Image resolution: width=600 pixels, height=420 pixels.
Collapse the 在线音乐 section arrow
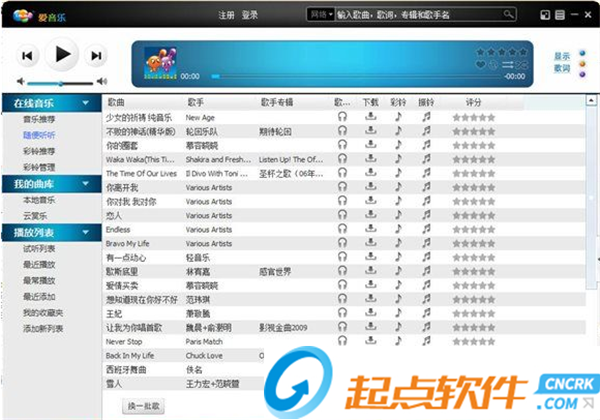click(x=86, y=103)
